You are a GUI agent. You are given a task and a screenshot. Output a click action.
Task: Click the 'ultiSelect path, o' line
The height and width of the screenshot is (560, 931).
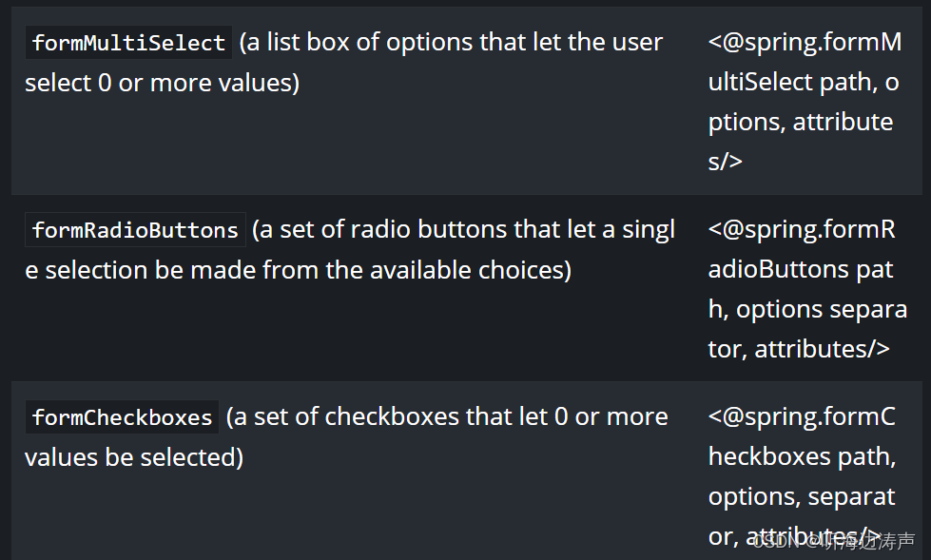coord(804,82)
